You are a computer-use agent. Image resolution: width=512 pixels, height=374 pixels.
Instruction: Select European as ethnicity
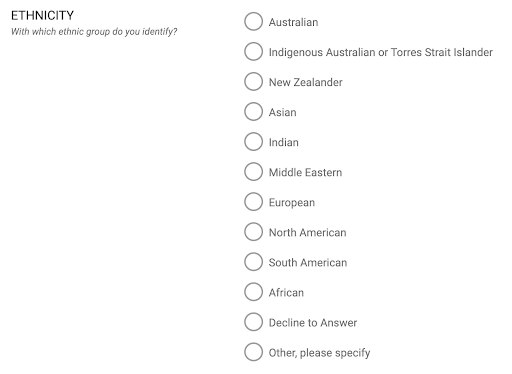(253, 202)
